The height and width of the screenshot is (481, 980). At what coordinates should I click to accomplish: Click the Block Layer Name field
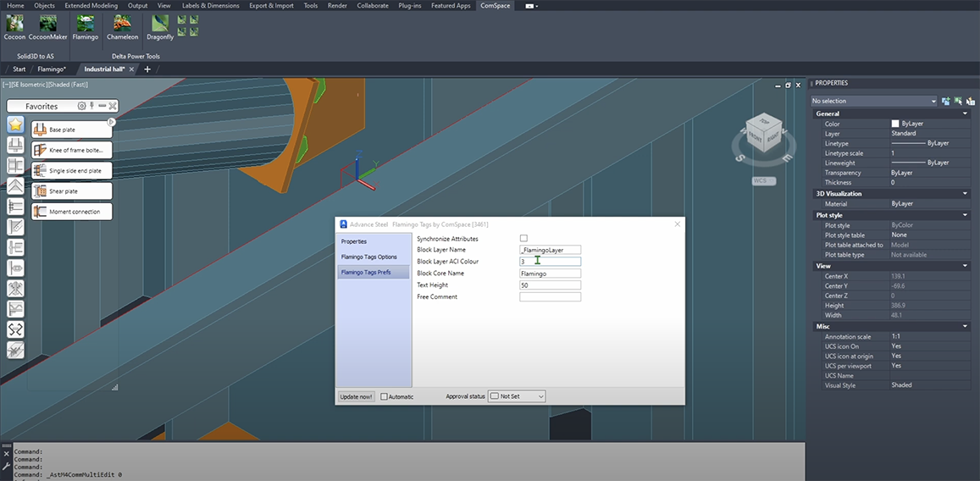[550, 250]
